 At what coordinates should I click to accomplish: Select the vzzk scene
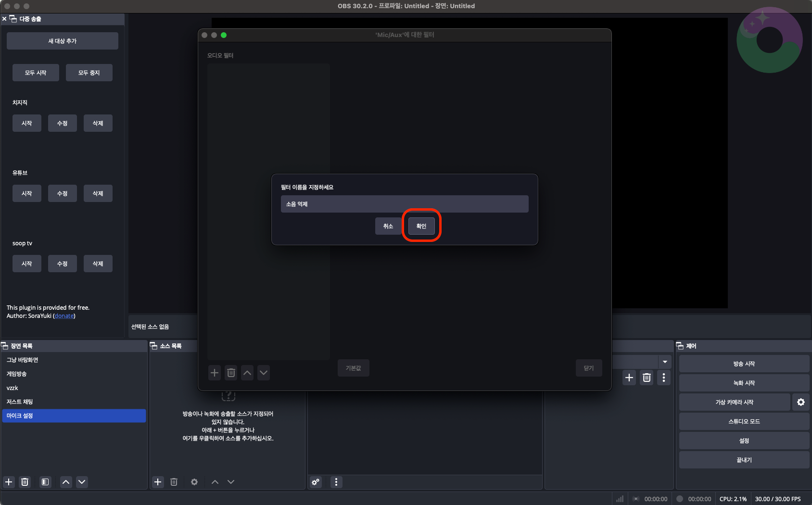click(x=74, y=388)
